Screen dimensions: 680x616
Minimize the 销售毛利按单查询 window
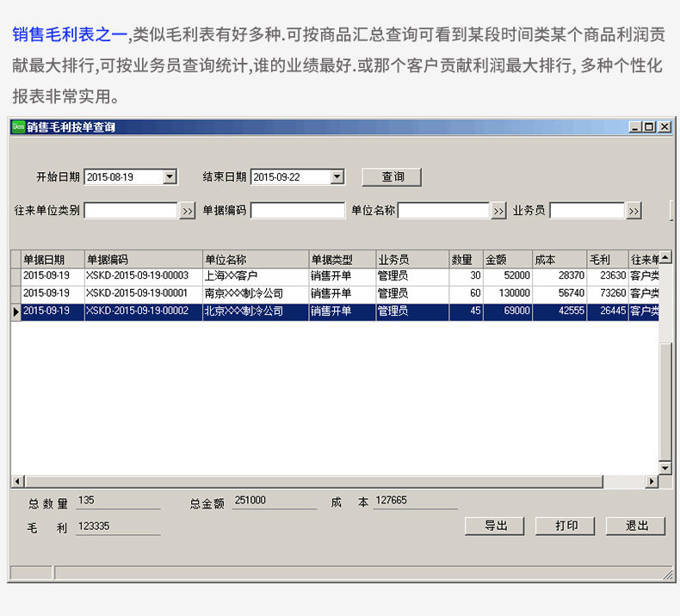635,127
